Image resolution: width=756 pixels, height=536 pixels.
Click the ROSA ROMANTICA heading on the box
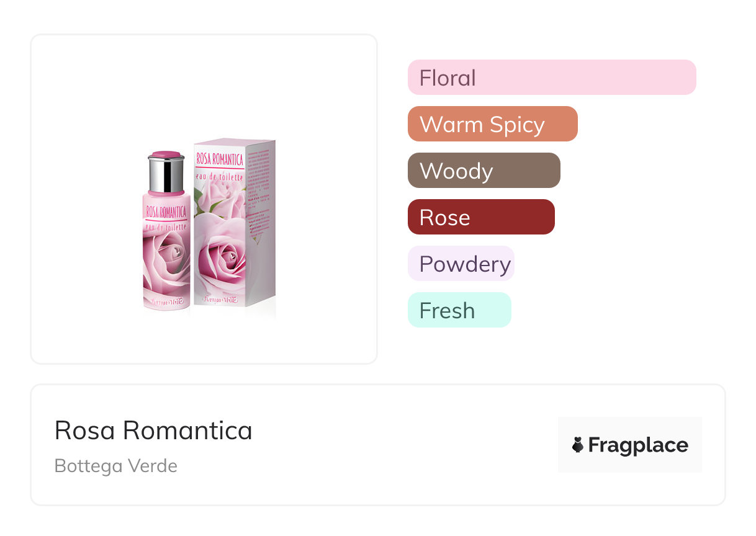(219, 158)
